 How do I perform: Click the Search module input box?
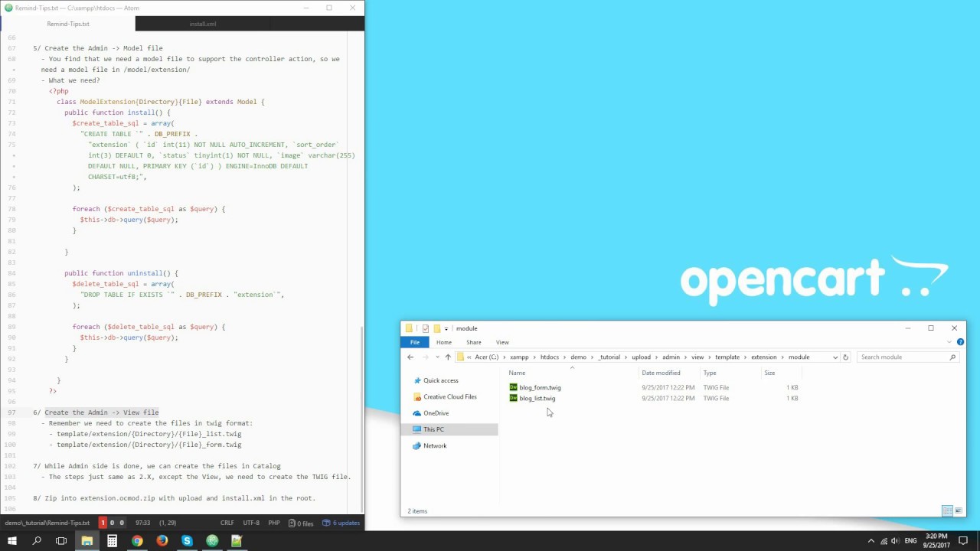903,357
